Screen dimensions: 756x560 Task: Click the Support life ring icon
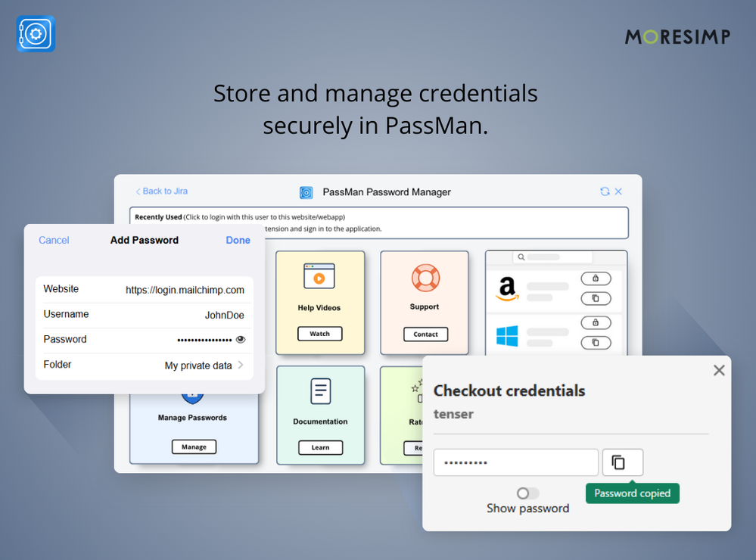pyautogui.click(x=424, y=278)
